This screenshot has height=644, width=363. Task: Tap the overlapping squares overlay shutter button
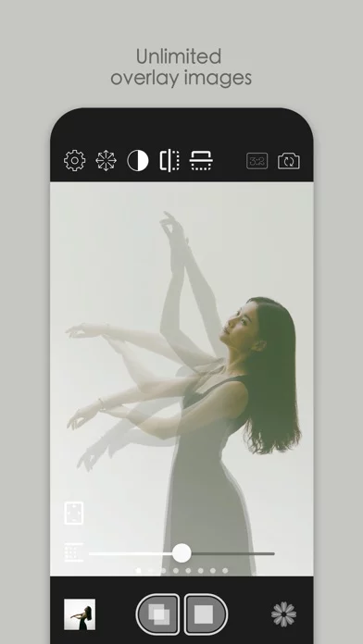(158, 614)
